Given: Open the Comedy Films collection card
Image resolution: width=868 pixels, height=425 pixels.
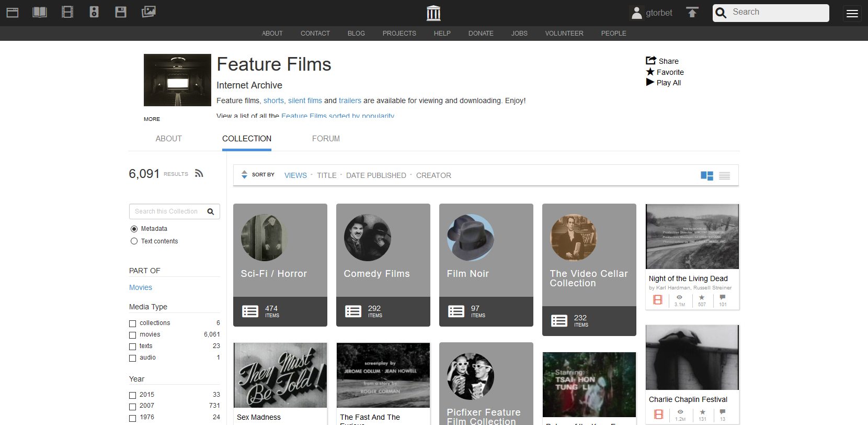Looking at the screenshot, I should tap(383, 265).
